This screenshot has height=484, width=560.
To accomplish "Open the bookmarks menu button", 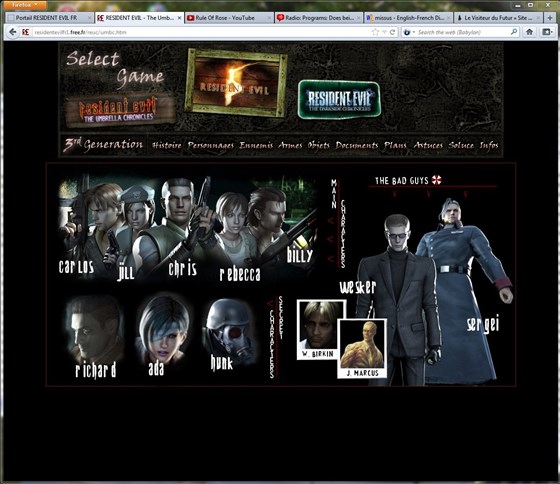I will 547,32.
